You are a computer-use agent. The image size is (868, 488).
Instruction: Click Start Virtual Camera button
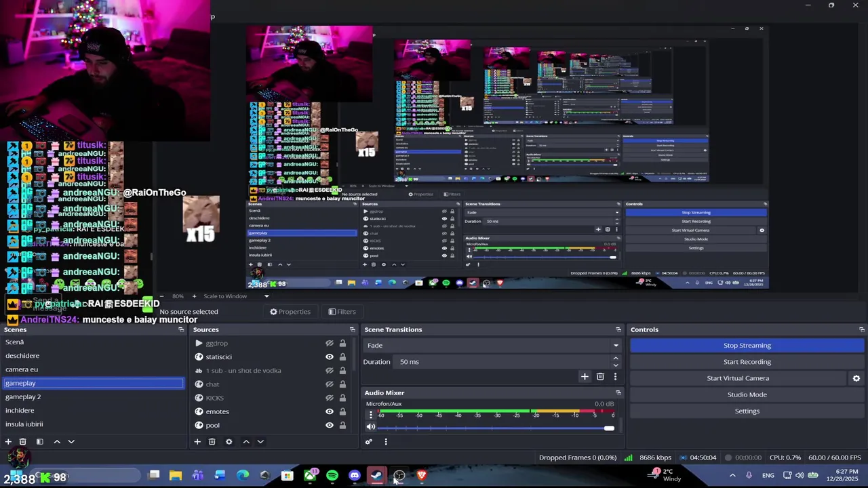(x=738, y=378)
